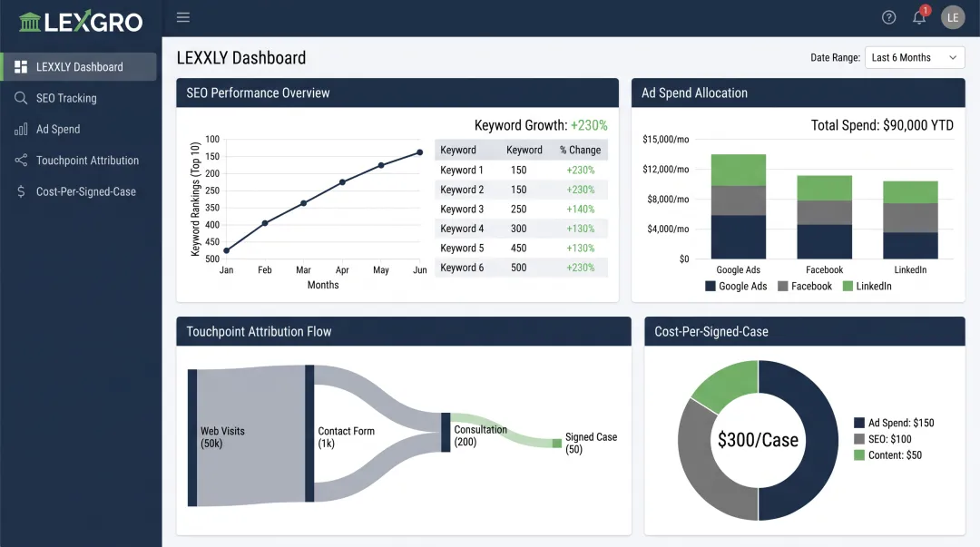Click Keyword Growth +230% label
The image size is (980, 547).
click(x=541, y=125)
